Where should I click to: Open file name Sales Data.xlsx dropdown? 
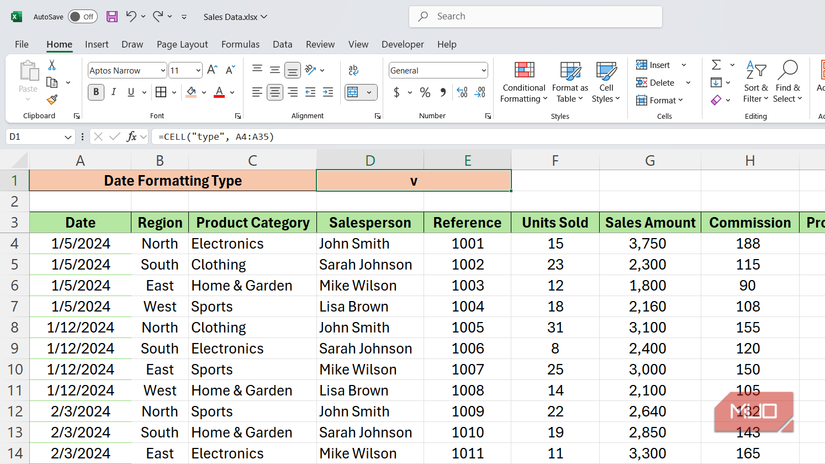pos(235,17)
